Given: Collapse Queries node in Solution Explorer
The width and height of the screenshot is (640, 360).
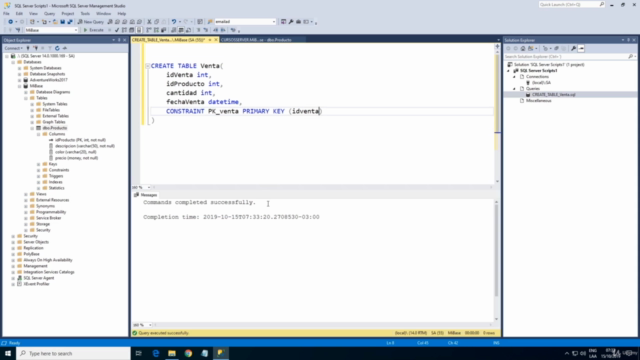Looking at the screenshot, I should [514, 89].
